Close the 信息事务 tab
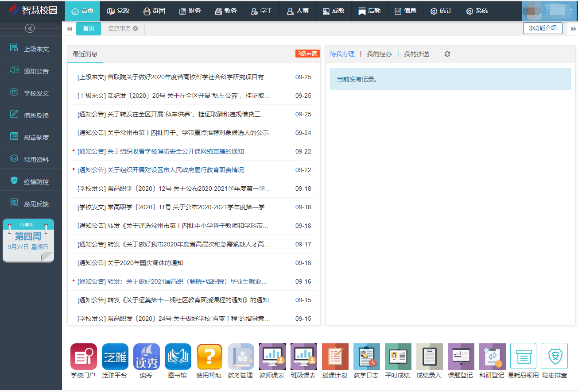 pyautogui.click(x=136, y=29)
